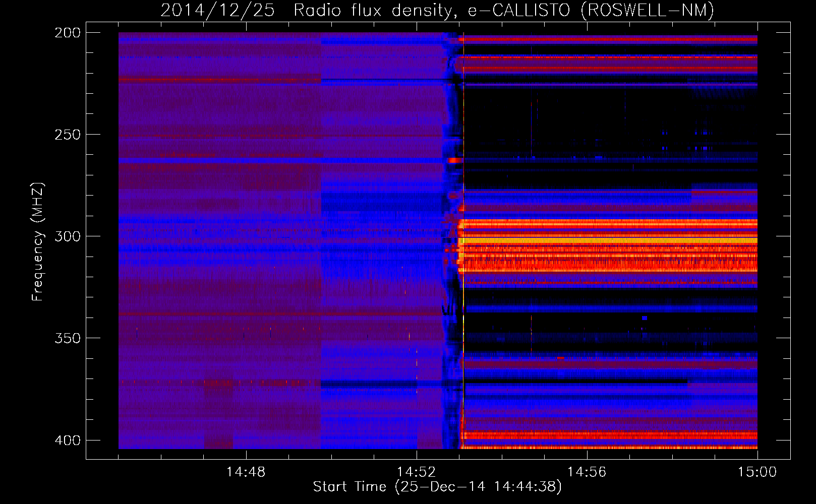Click the 14:48 time tick label
This screenshot has height=504, width=816.
click(x=246, y=472)
